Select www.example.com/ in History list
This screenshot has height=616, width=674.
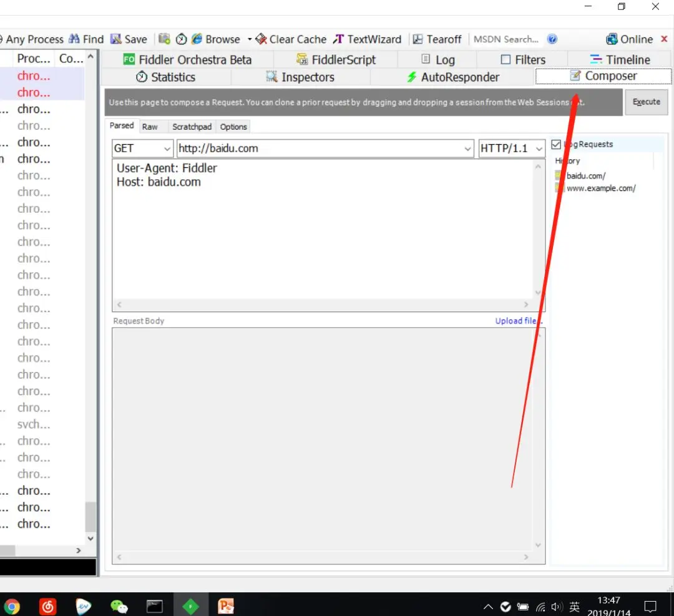(x=600, y=188)
